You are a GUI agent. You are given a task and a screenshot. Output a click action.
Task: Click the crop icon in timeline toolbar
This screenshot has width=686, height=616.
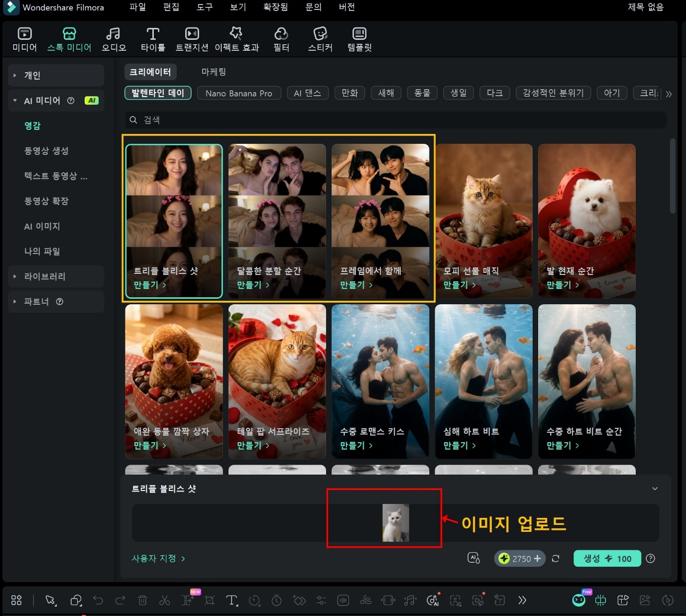tap(210, 601)
